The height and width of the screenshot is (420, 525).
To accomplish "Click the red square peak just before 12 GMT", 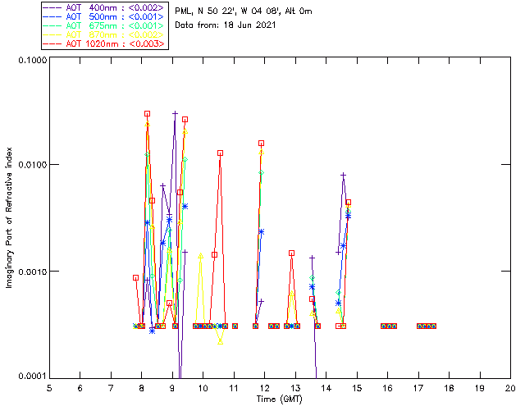I will click(262, 144).
